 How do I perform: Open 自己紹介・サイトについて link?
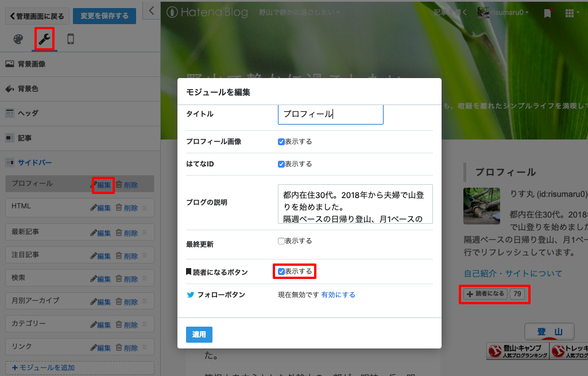pyautogui.click(x=513, y=274)
